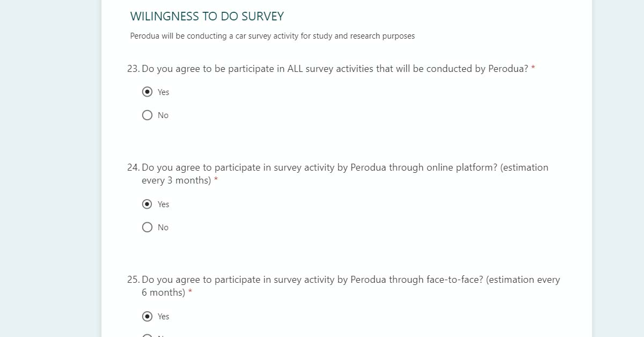
Task: Click the "Yes" label text under question 23
Action: [x=163, y=92]
